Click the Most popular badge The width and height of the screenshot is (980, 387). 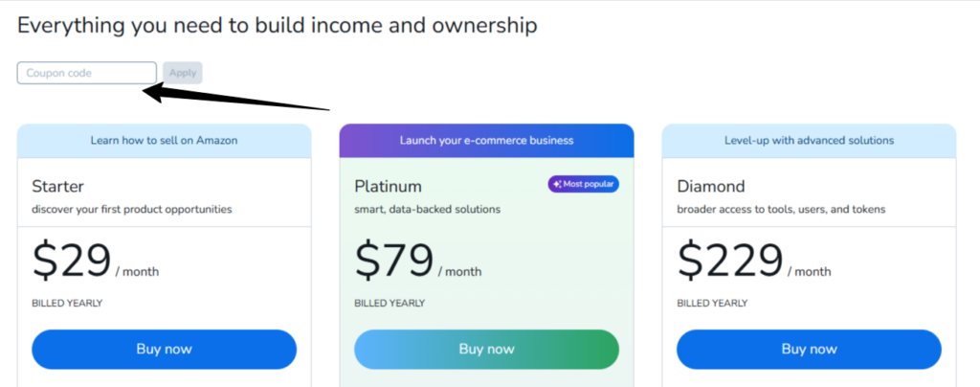click(584, 185)
